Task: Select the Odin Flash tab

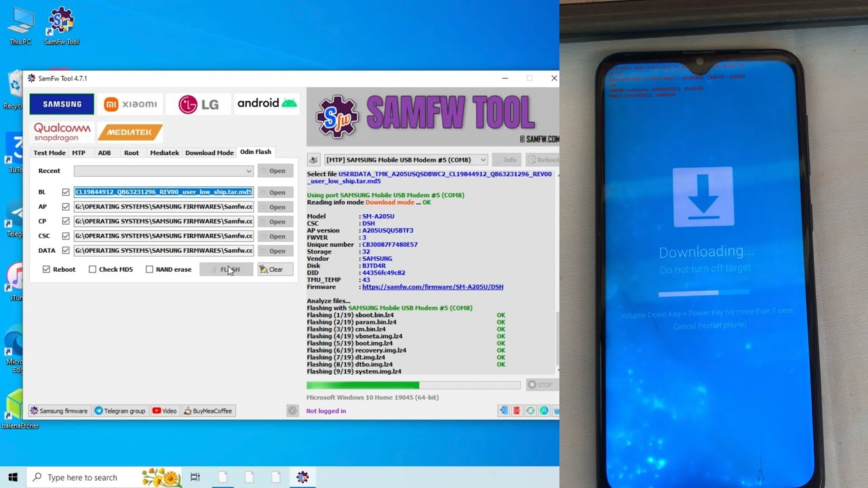Action: 256,152
